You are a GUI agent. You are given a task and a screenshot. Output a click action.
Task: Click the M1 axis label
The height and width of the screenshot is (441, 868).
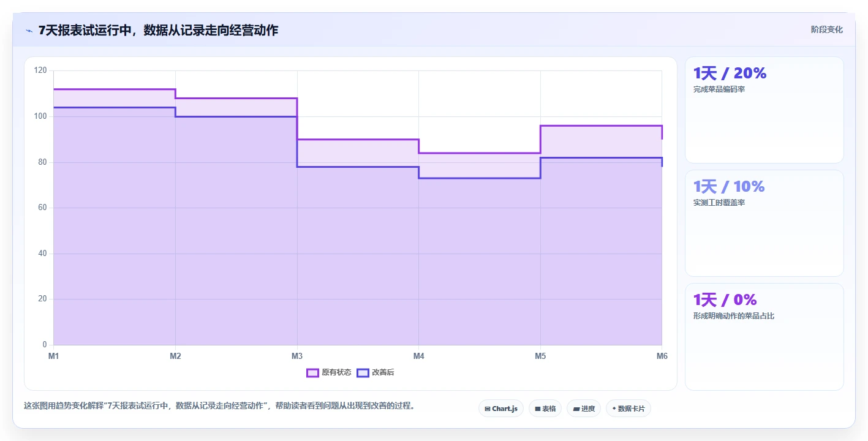click(x=53, y=356)
